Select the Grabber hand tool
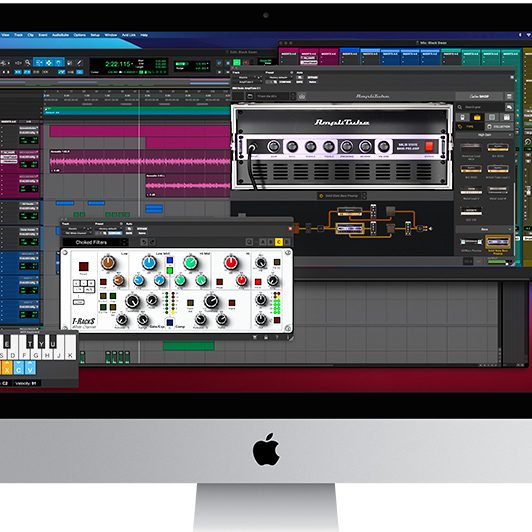 (x=59, y=63)
